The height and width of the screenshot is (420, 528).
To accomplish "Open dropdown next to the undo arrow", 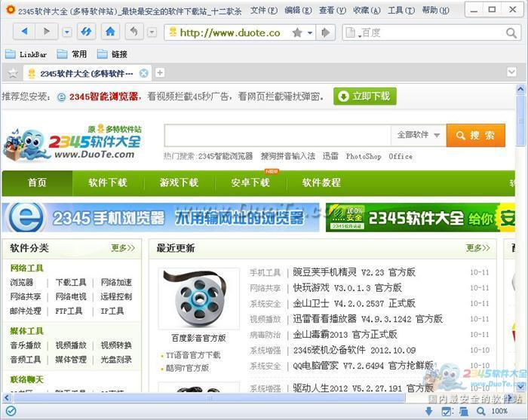I will pyautogui.click(x=152, y=32).
